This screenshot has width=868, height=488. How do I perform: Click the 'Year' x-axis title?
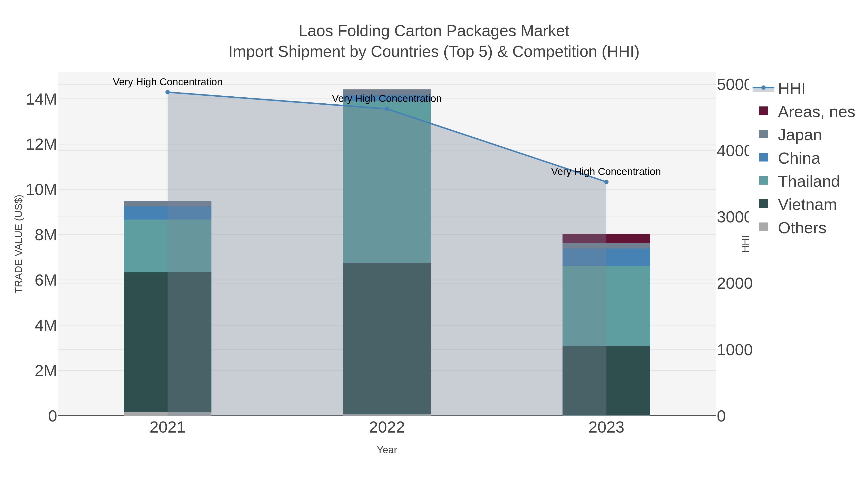click(x=387, y=450)
